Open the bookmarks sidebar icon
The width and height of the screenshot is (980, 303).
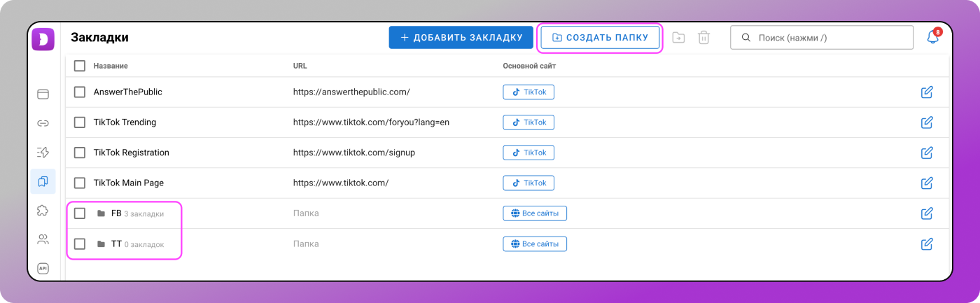pyautogui.click(x=43, y=181)
